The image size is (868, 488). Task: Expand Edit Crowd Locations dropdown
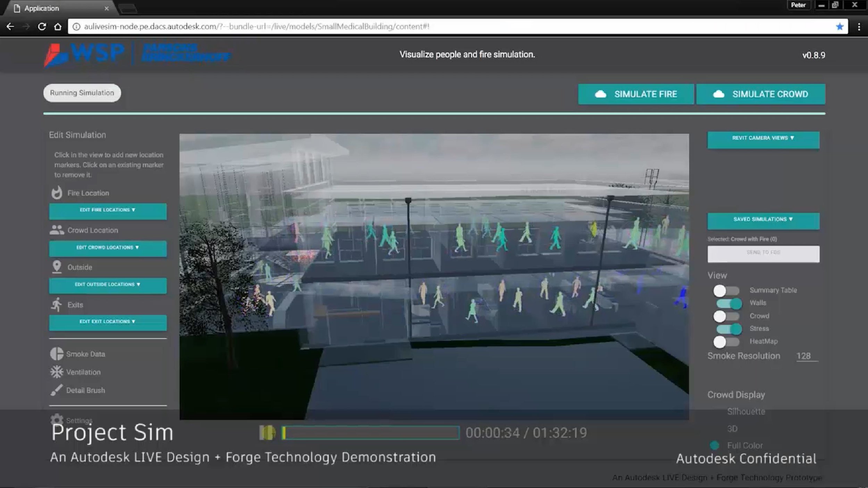(x=108, y=249)
